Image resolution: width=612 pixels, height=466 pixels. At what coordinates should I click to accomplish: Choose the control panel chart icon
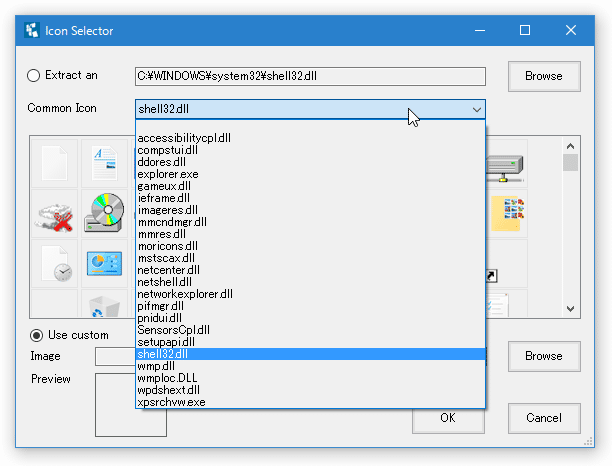point(105,264)
